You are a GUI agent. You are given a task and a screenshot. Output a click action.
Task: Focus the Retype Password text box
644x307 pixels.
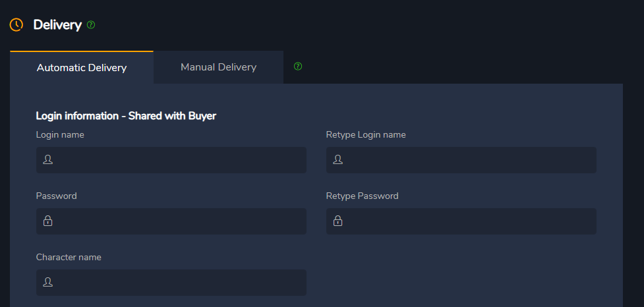pyautogui.click(x=468, y=221)
